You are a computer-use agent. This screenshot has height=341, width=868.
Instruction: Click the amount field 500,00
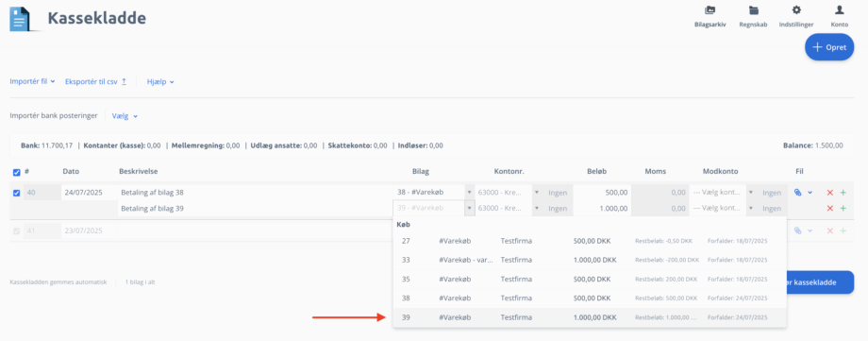click(602, 193)
